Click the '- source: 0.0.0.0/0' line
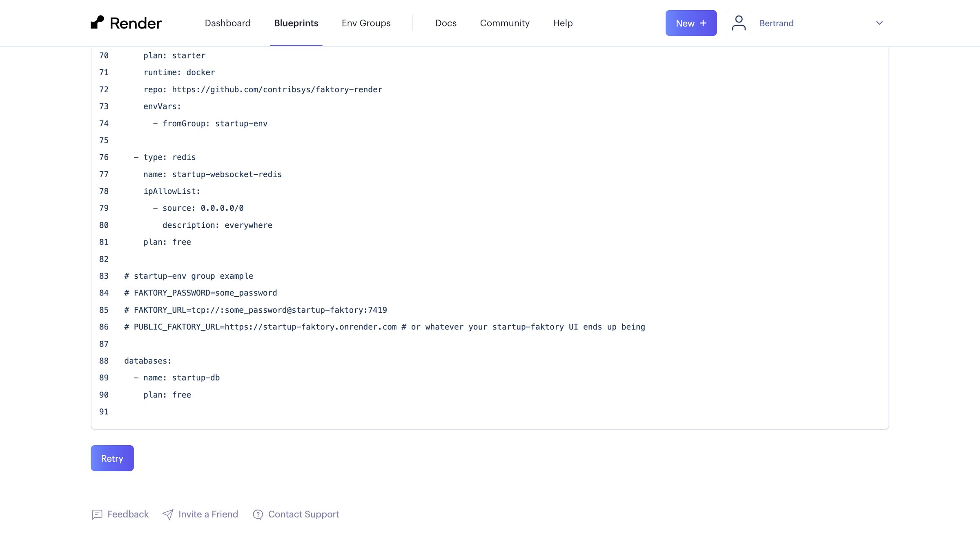The height and width of the screenshot is (542, 980). (x=198, y=208)
